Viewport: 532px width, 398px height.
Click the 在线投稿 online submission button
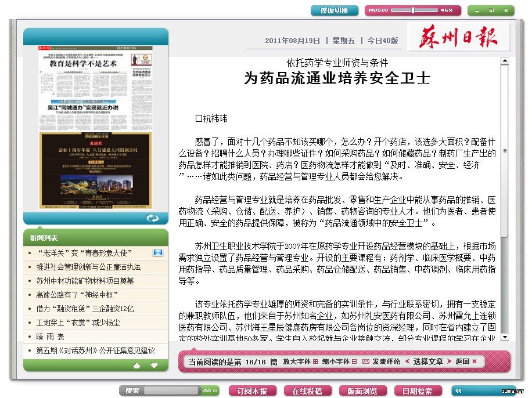[x=307, y=391]
